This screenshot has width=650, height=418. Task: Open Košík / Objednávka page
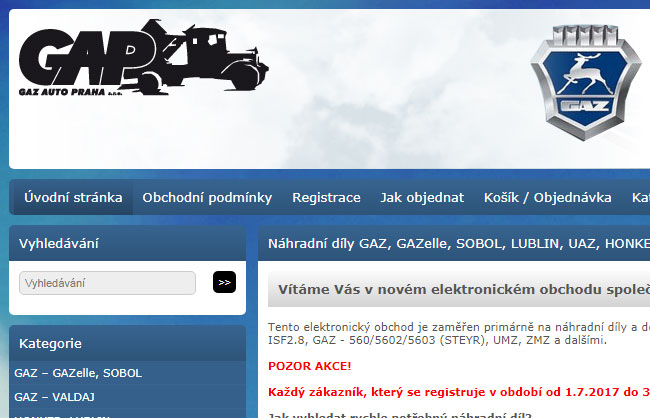(548, 197)
